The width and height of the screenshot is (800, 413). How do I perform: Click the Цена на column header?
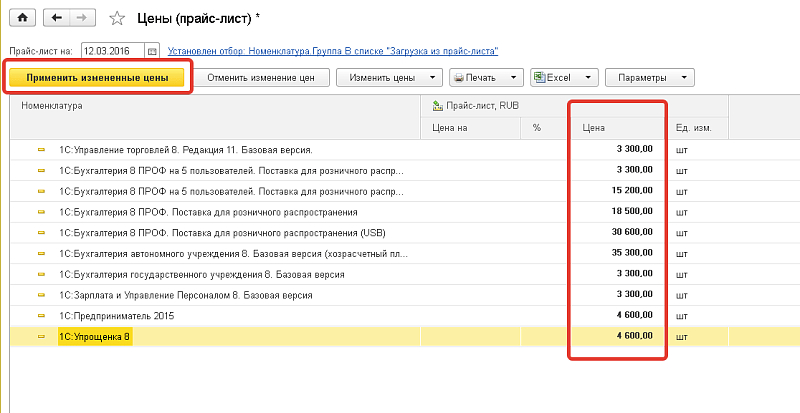pos(470,128)
